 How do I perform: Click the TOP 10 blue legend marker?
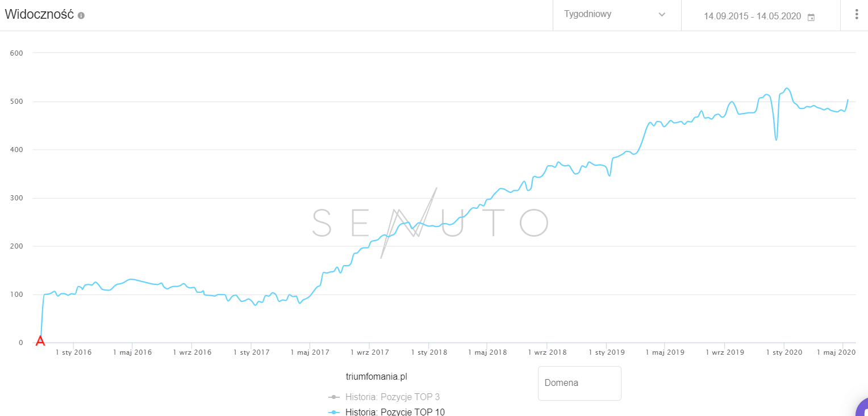tap(335, 412)
